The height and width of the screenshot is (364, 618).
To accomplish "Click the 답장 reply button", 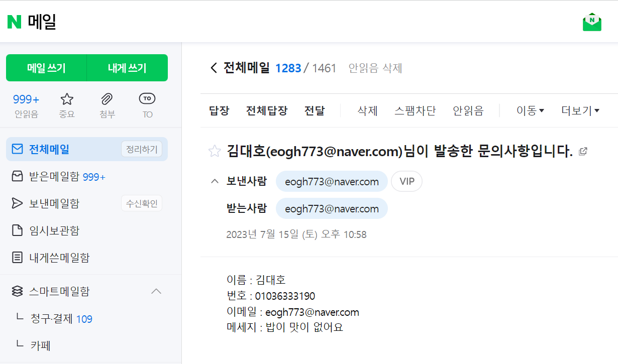I will pos(219,111).
